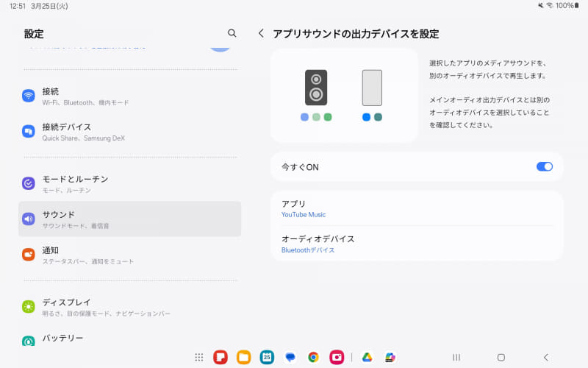Viewport: 588px width, 368px height.
Task: Click the 設定 heading
Action: (34, 34)
